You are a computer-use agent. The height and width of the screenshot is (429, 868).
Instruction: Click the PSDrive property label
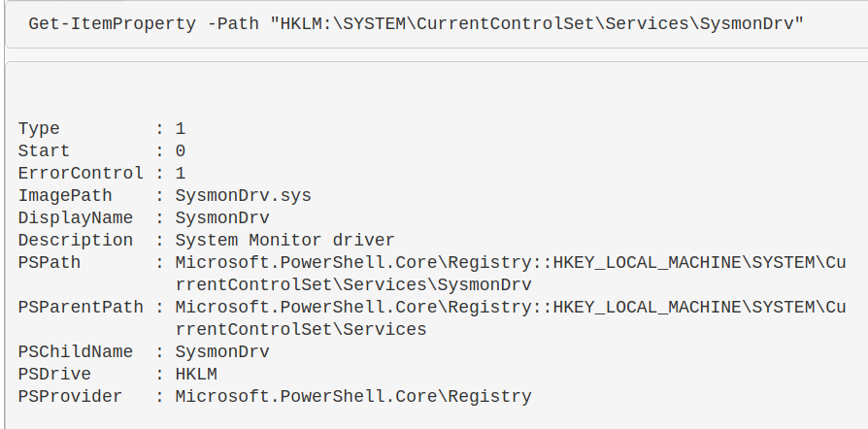click(54, 375)
